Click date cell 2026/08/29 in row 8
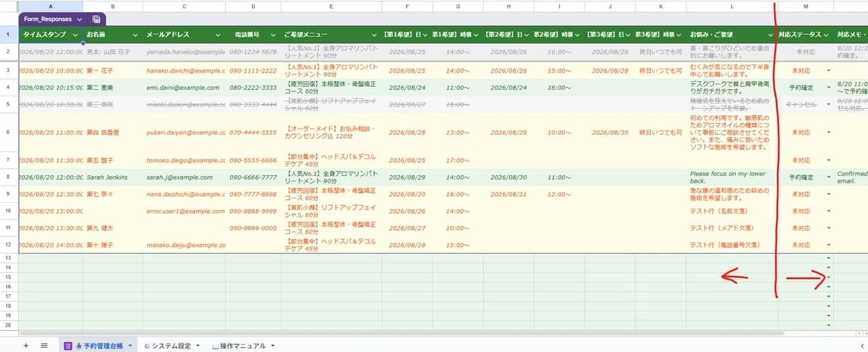The height and width of the screenshot is (352, 868). point(407,177)
